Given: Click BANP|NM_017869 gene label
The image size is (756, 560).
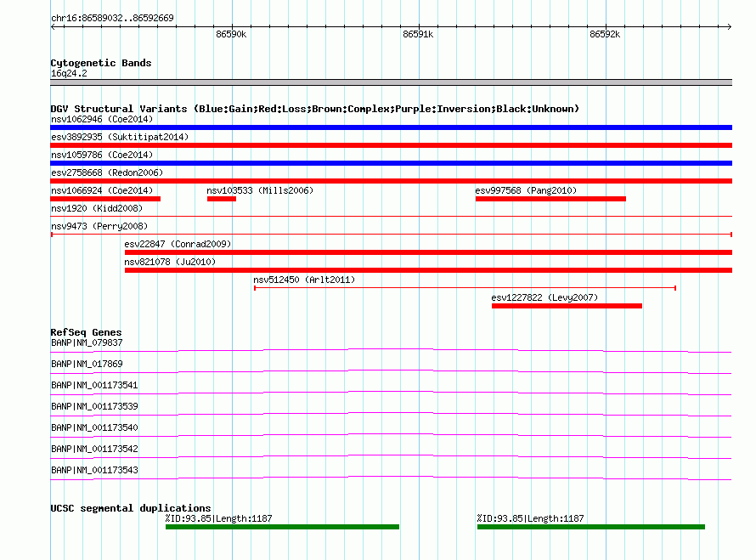Looking at the screenshot, I should tap(87, 365).
